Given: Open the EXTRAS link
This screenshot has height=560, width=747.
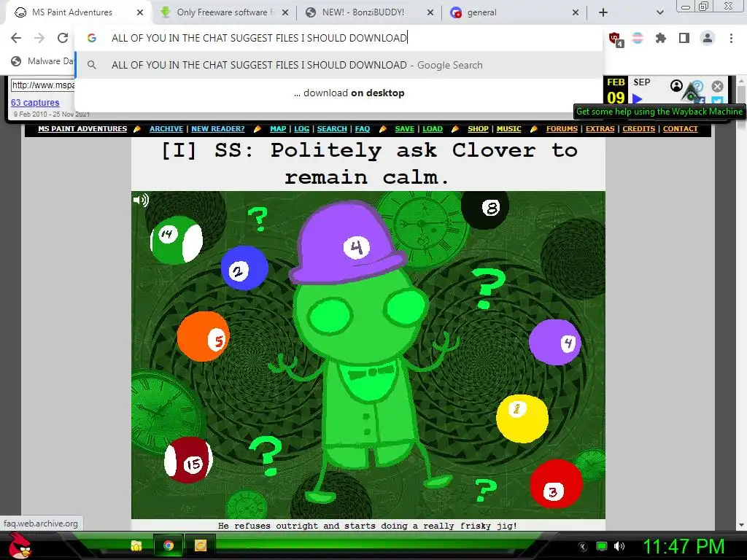Looking at the screenshot, I should point(600,128).
